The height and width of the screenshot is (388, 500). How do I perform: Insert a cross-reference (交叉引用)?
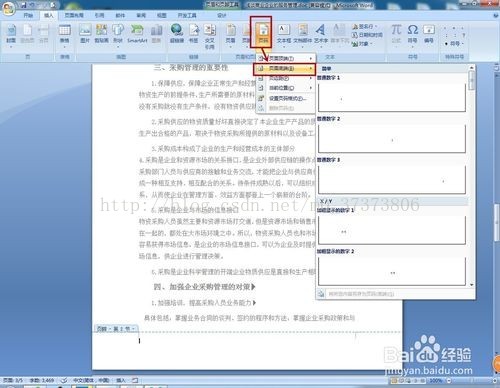point(210,37)
